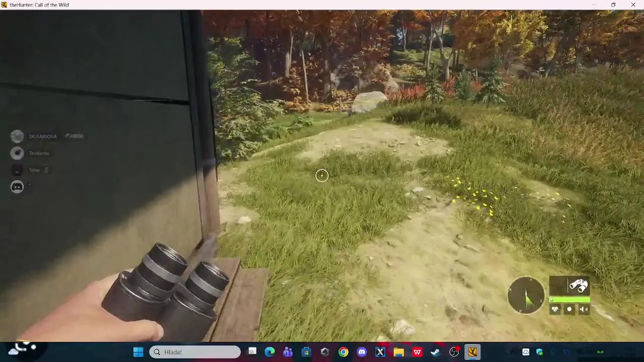Screen dimensions: 644x362
Task: Open the X app taskbar icon
Action: [380, 352]
